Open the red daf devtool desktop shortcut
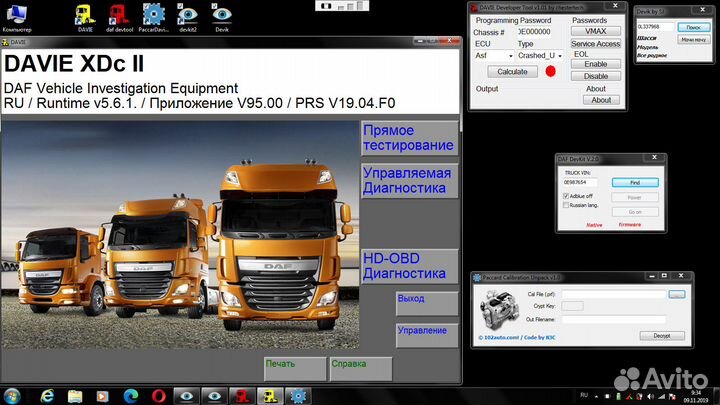 tap(119, 18)
